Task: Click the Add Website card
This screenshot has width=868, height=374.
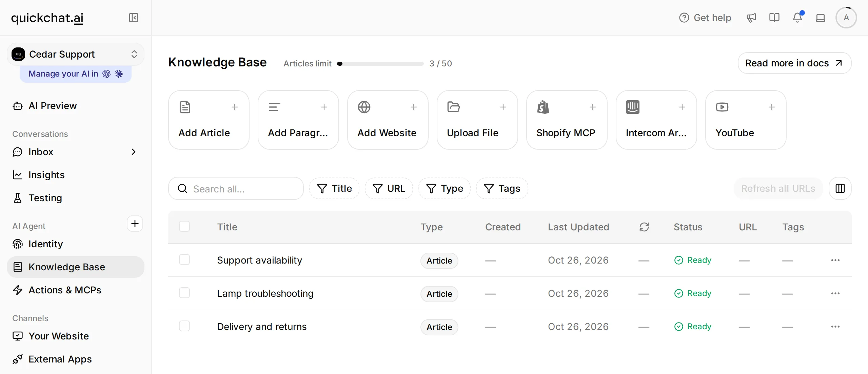Action: tap(388, 120)
